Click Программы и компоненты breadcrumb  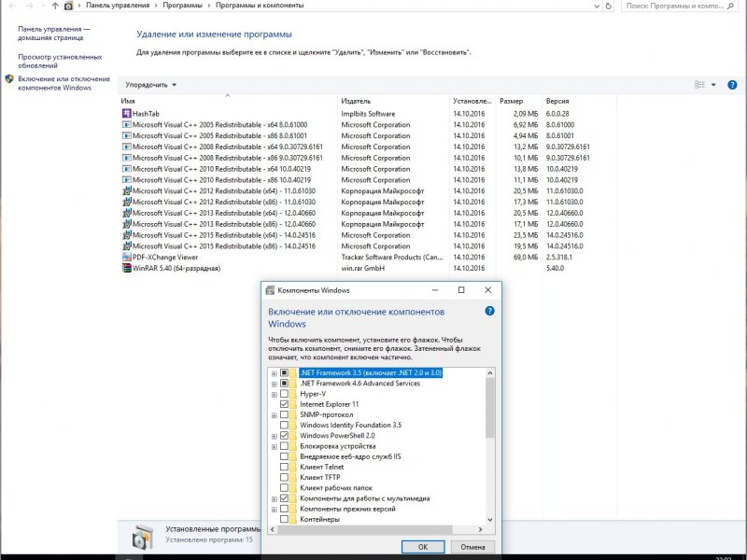click(260, 6)
